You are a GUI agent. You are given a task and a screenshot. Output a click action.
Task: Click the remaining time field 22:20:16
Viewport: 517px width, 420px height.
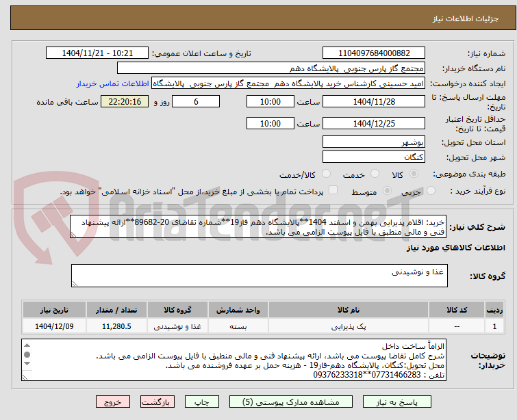pos(125,101)
